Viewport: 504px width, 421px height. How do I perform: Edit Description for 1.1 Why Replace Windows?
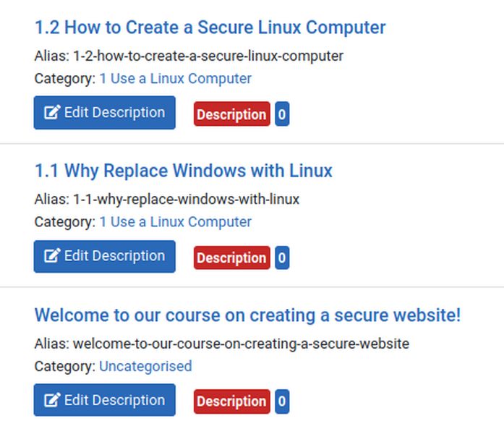tap(104, 256)
